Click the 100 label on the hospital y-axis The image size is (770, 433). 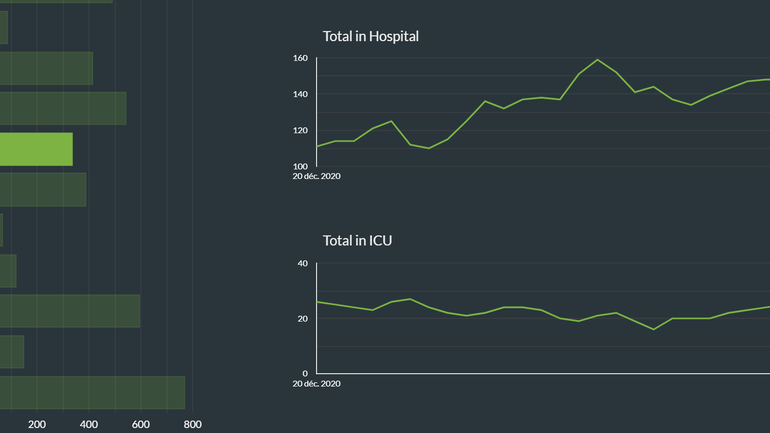point(300,166)
